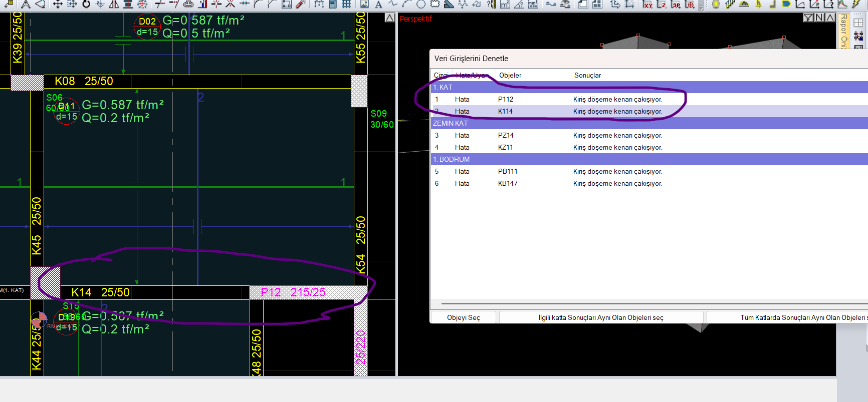868x402 pixels.
Task: Toggle the up-arrow button in plan view corner
Action: (389, 18)
